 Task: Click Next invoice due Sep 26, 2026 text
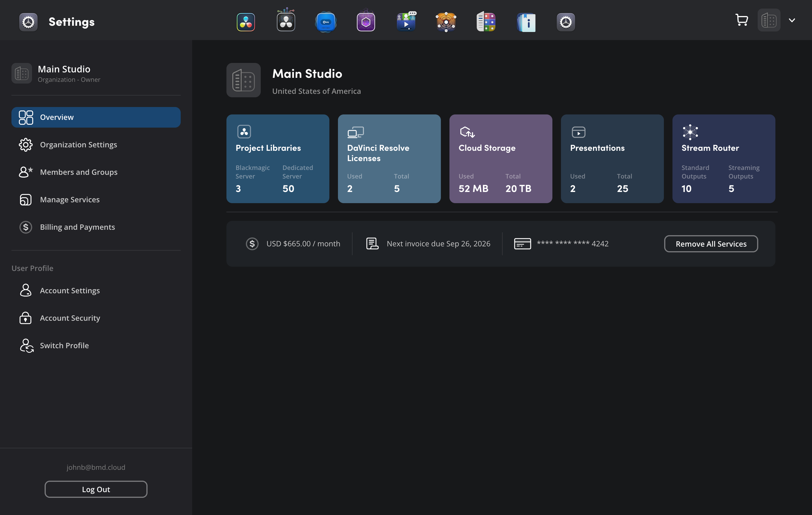pyautogui.click(x=438, y=244)
